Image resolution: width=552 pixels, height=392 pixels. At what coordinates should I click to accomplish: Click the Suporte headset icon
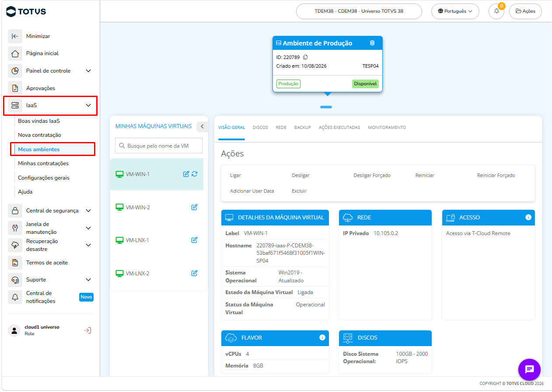pos(15,280)
